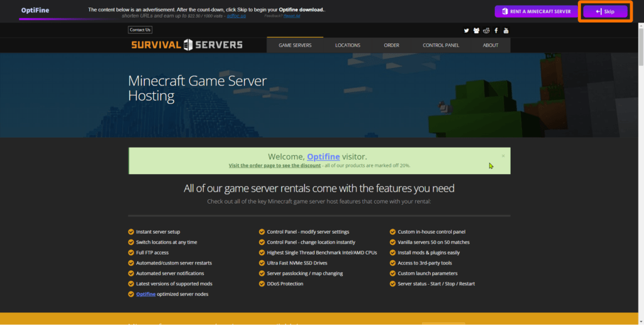Open the YouTube channel icon
The height and width of the screenshot is (328, 644).
[x=506, y=30]
